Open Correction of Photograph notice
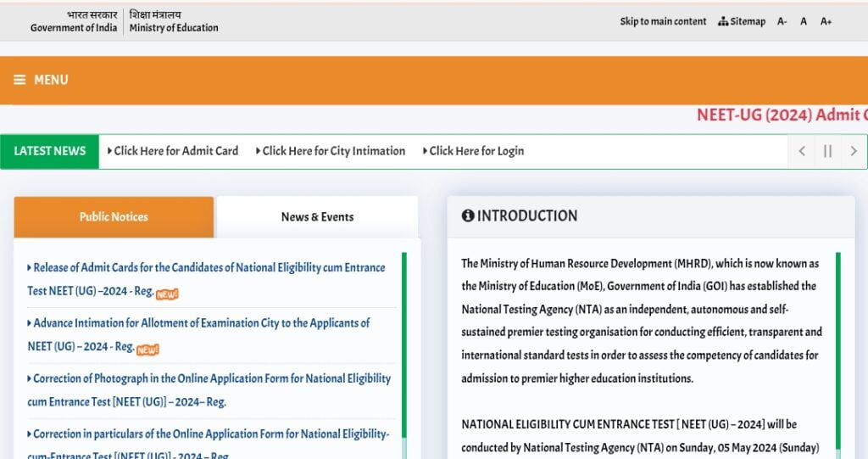Screen dimensions: 868x459 pyautogui.click(x=209, y=389)
